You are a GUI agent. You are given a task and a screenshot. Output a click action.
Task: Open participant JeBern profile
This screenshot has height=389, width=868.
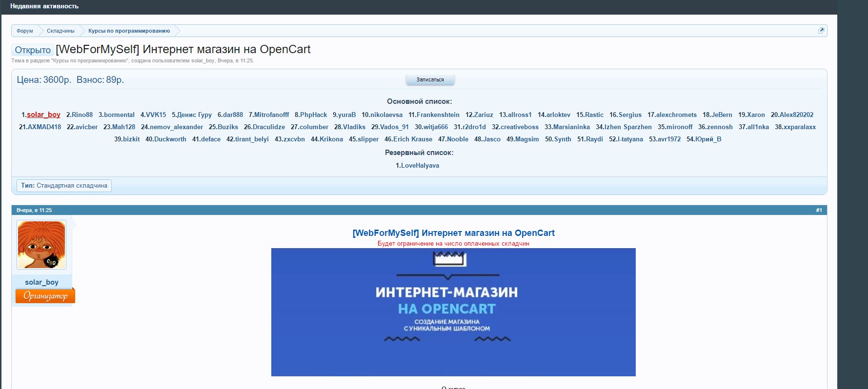pyautogui.click(x=722, y=115)
